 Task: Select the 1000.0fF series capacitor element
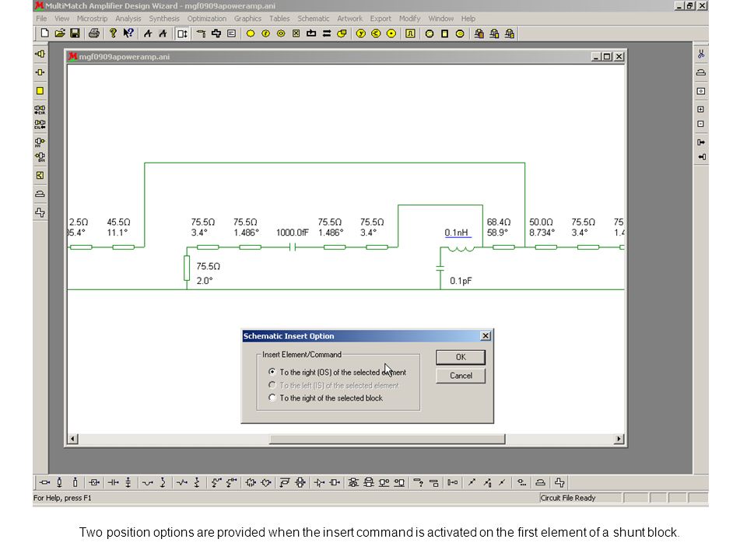[293, 247]
